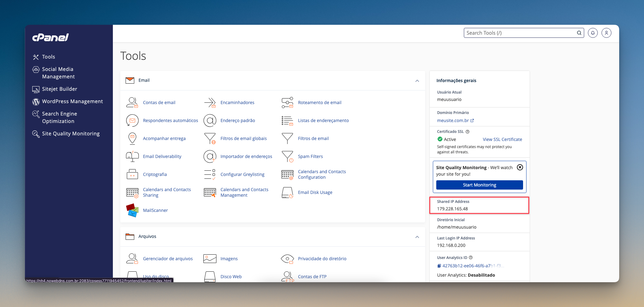
Task: Select Sitejet Builder from sidebar
Action: [x=60, y=89]
